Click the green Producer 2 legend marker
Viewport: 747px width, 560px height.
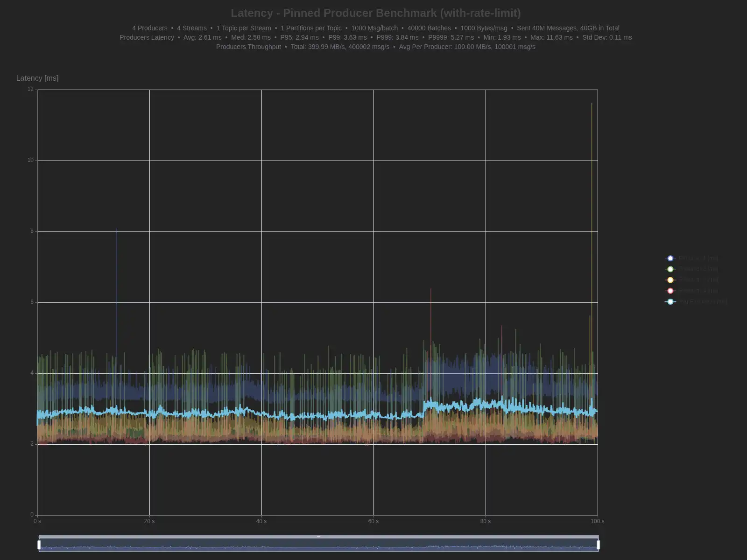pos(670,269)
